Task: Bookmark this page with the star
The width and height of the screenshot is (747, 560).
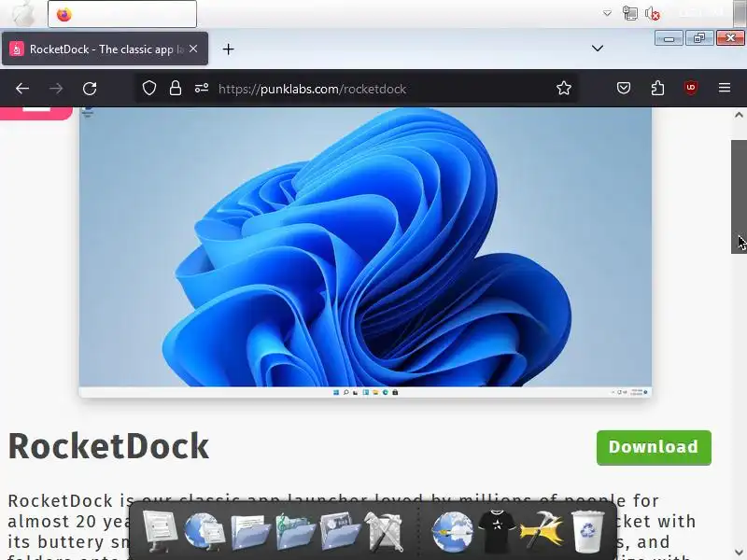Action: coord(564,88)
